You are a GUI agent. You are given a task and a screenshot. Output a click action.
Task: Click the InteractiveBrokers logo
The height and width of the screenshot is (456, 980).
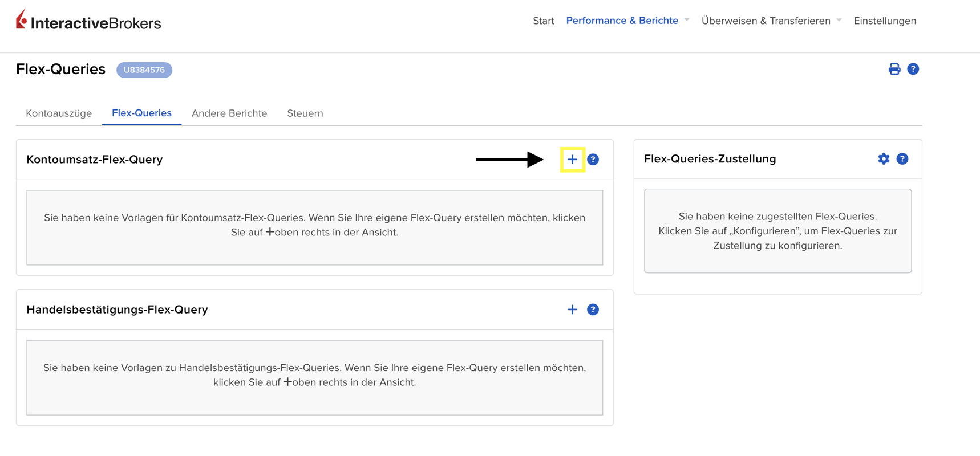click(x=88, y=21)
